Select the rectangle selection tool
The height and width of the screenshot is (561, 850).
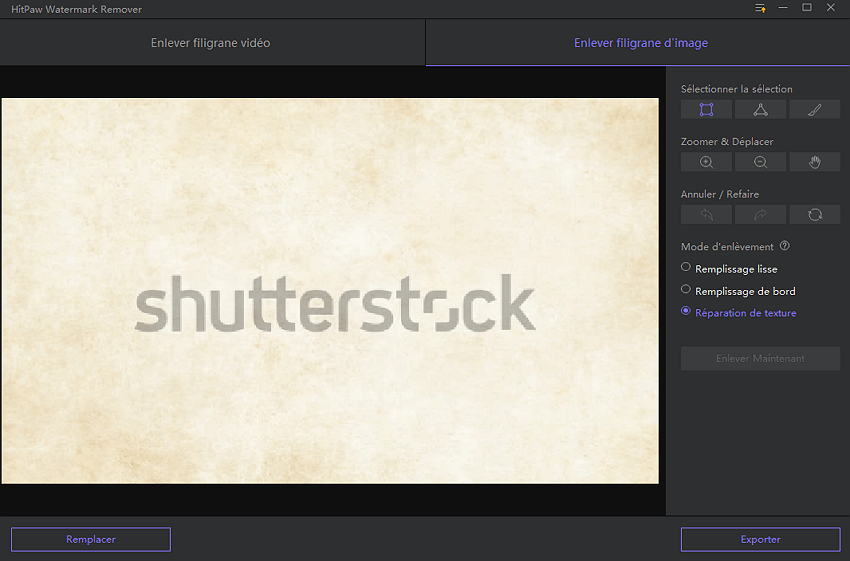706,109
